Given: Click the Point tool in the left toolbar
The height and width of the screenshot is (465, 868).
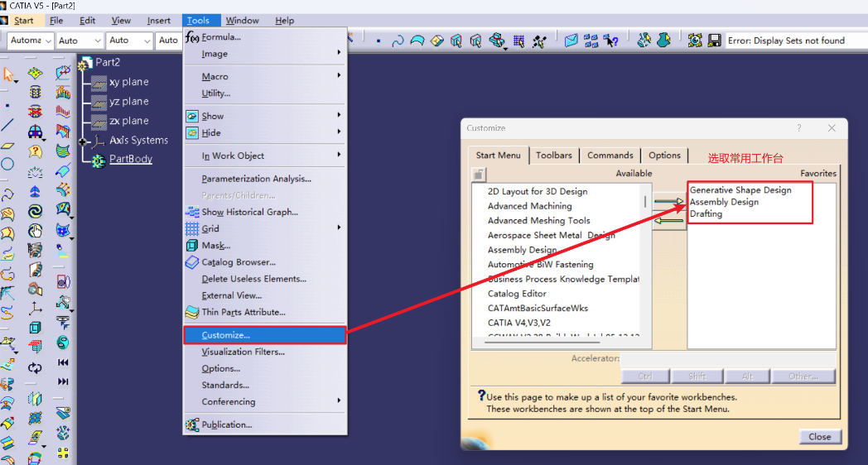Looking at the screenshot, I should 7,105.
